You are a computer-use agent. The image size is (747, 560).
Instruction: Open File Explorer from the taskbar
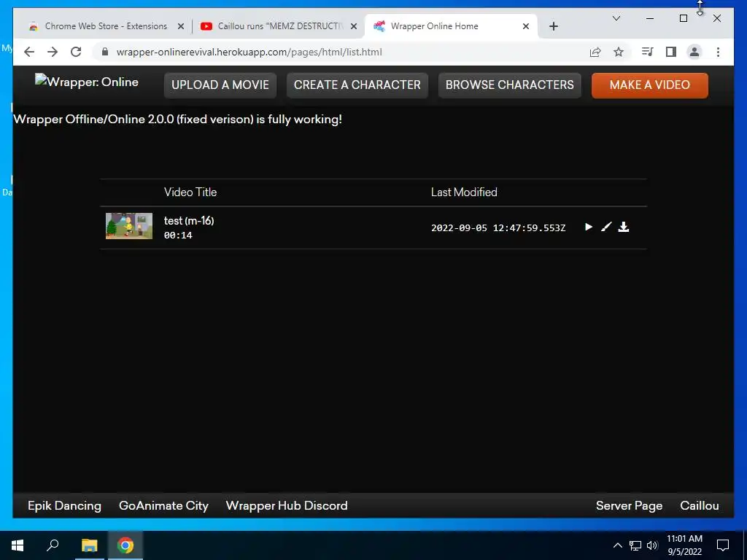point(89,545)
